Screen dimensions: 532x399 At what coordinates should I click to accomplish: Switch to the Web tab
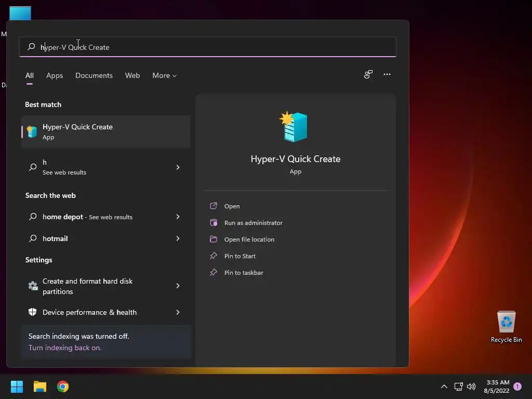pos(132,75)
